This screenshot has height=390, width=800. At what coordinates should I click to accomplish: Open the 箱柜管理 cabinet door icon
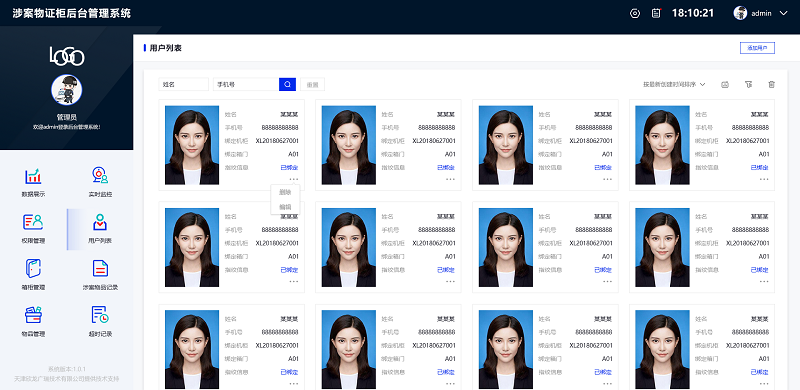pos(33,268)
